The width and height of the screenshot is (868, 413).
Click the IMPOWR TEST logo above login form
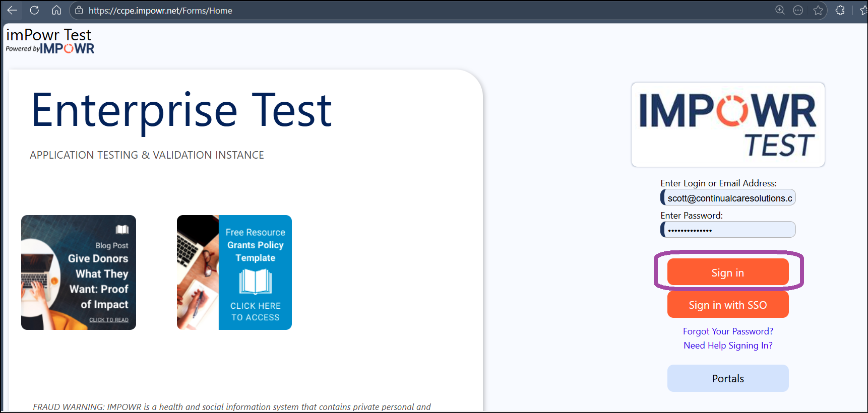tap(728, 124)
